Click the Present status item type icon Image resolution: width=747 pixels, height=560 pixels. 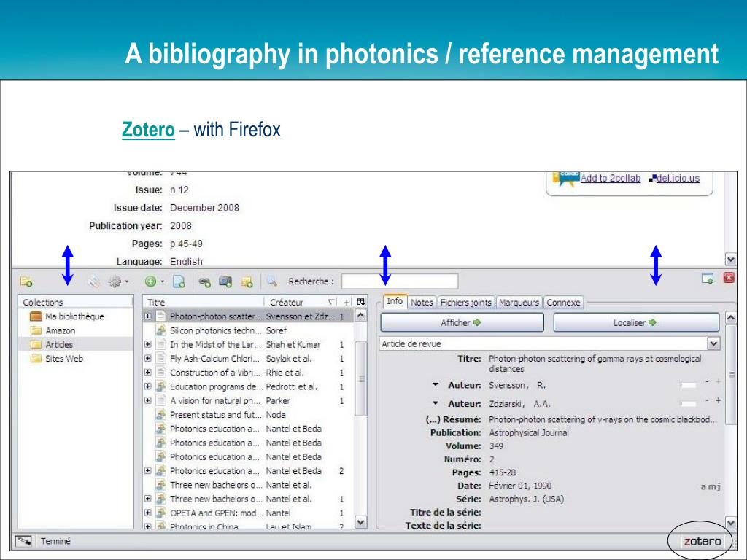click(x=161, y=414)
